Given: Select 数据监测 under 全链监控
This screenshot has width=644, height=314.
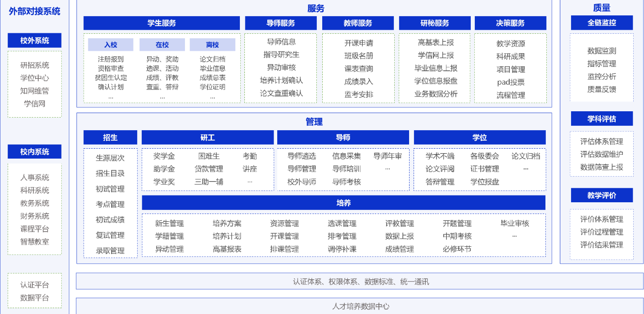Looking at the screenshot, I should (602, 51).
